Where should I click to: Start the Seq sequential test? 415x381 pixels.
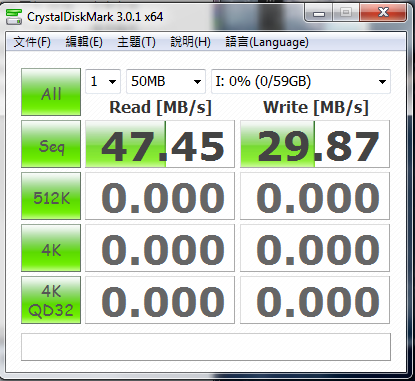(x=51, y=144)
